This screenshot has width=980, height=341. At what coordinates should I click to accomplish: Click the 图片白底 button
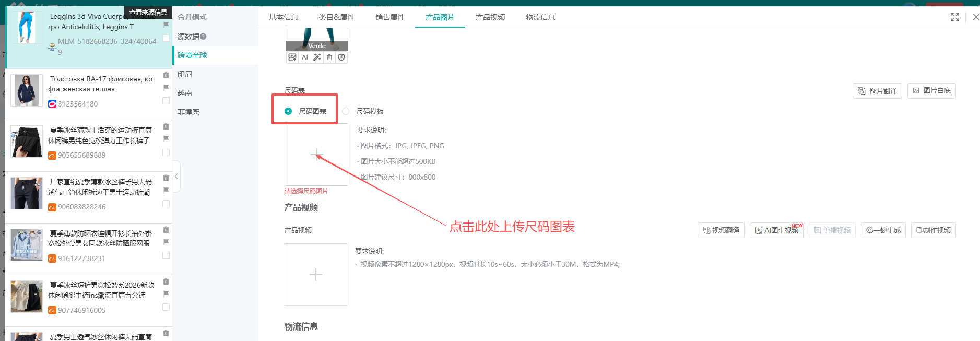point(931,91)
